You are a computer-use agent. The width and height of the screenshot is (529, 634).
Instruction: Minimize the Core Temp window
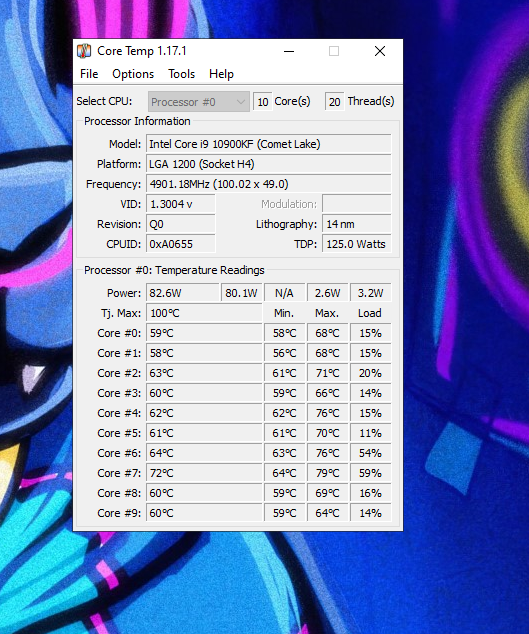point(289,51)
